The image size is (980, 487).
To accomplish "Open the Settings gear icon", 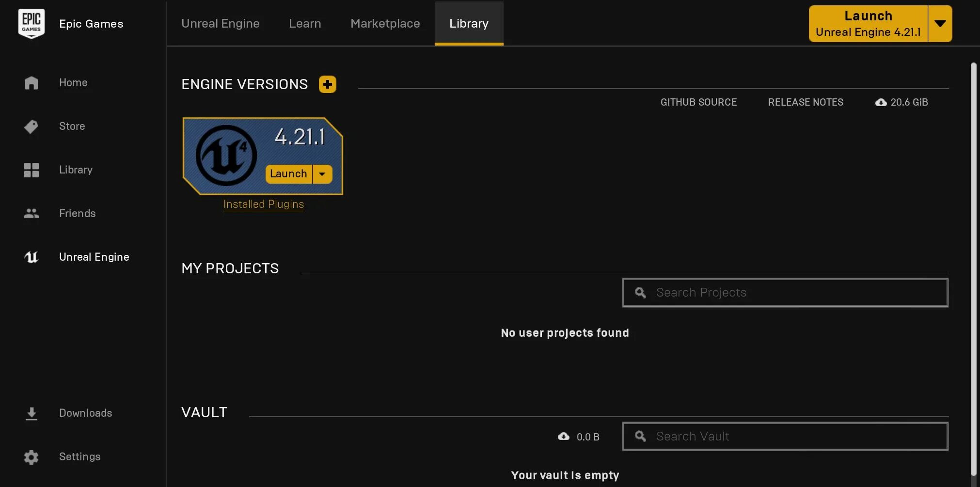I will pyautogui.click(x=32, y=457).
